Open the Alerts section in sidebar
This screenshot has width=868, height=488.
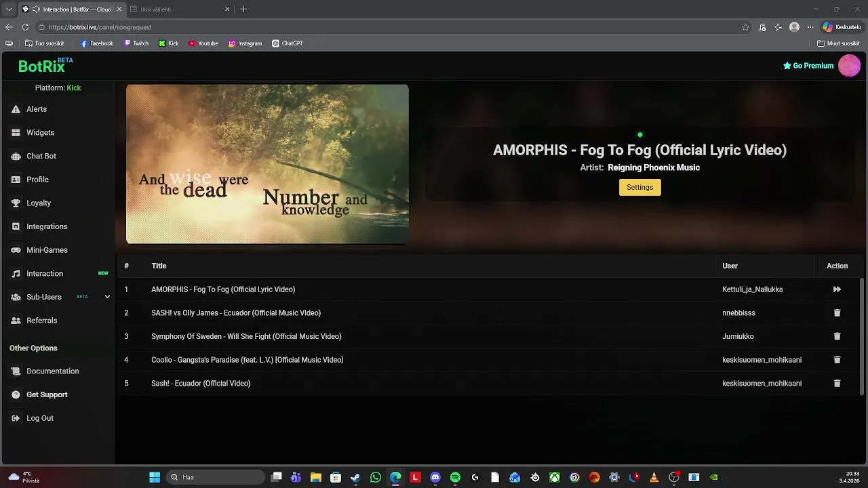(x=37, y=109)
